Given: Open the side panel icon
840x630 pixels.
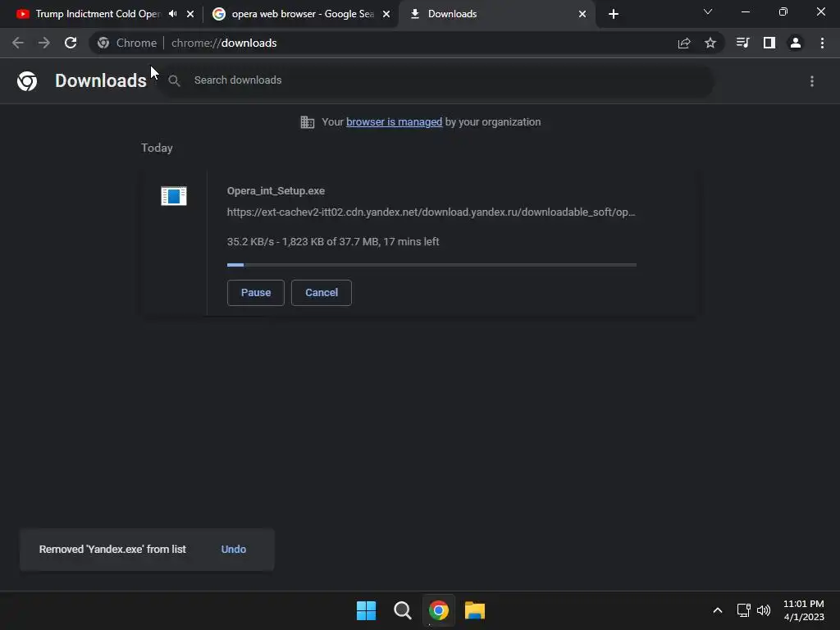Looking at the screenshot, I should [x=769, y=43].
